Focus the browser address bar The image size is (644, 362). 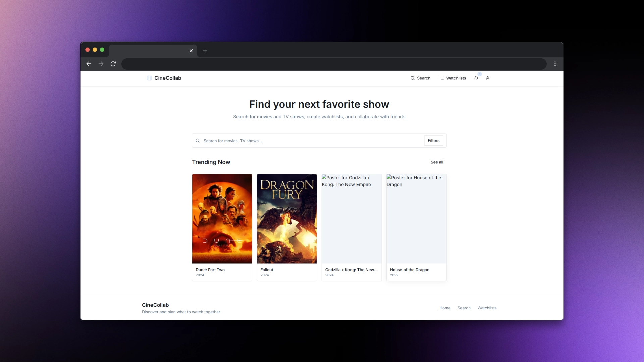(x=334, y=64)
